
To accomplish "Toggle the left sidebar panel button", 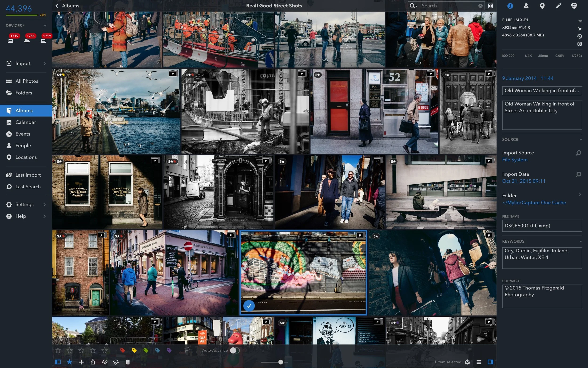I will pos(58,362).
